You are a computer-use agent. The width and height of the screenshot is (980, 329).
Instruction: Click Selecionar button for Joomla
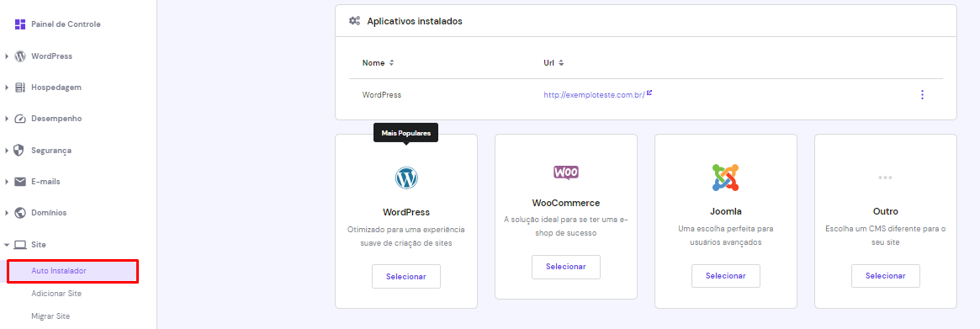coord(726,276)
